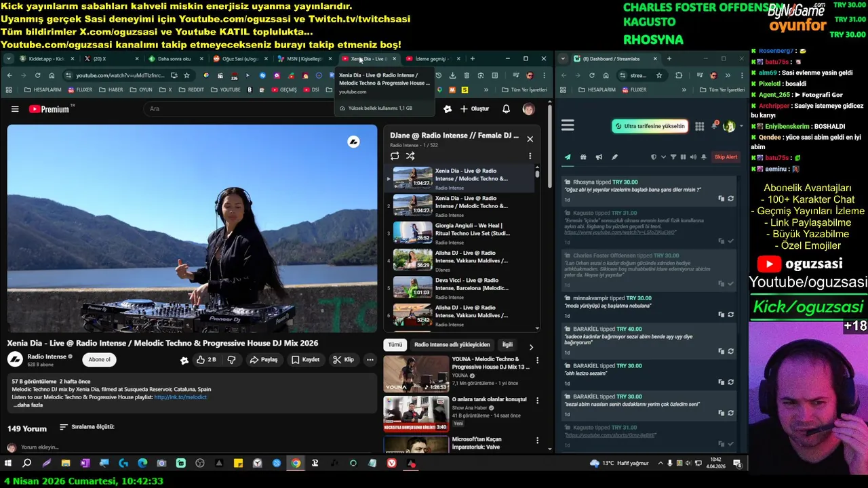Show next filter chips arrow
This screenshot has width=868, height=488.
coord(530,346)
